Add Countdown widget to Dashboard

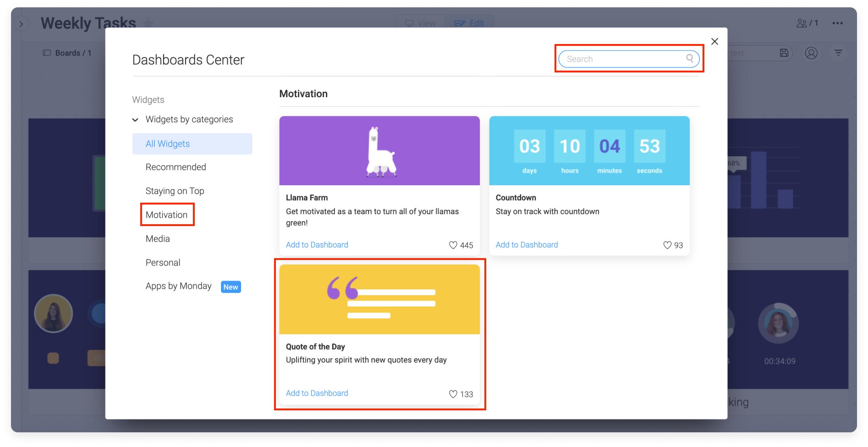click(527, 245)
